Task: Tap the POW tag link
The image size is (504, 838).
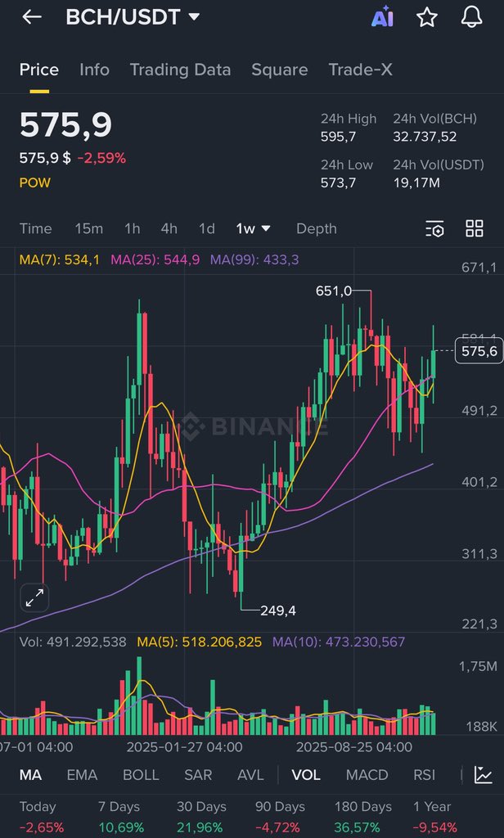Action: pyautogui.click(x=34, y=182)
